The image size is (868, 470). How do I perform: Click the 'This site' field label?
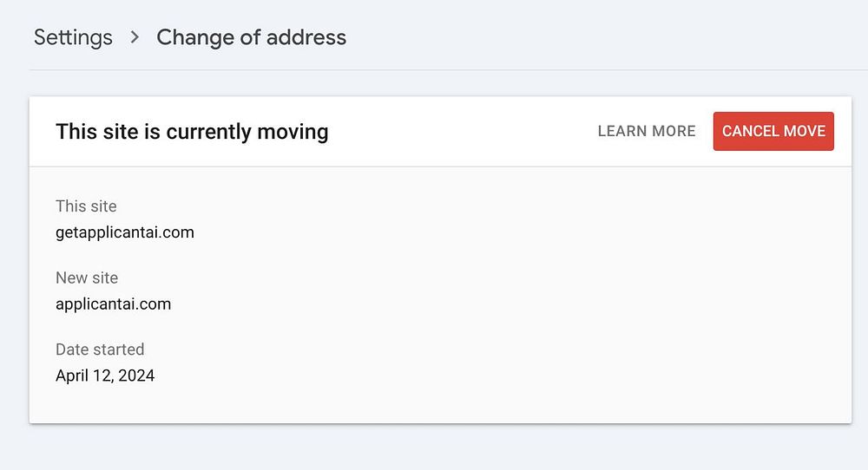point(86,206)
